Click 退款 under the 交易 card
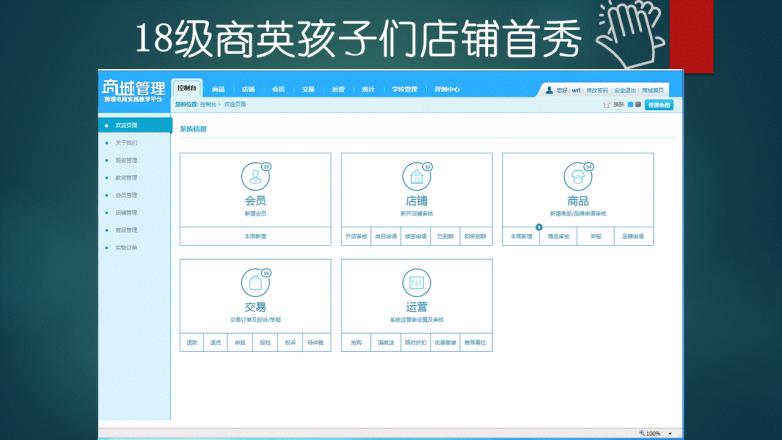Viewport: 782px width, 440px height. click(192, 342)
